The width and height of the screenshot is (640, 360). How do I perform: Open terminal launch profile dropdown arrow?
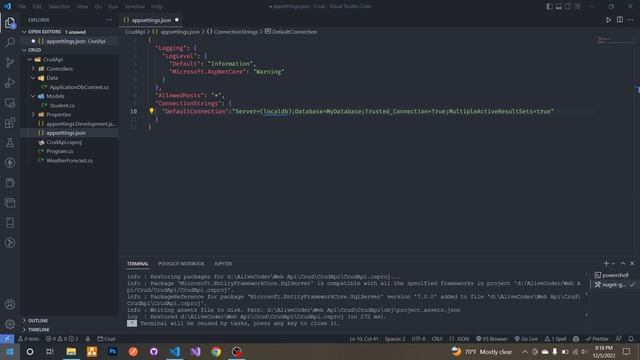tap(613, 264)
